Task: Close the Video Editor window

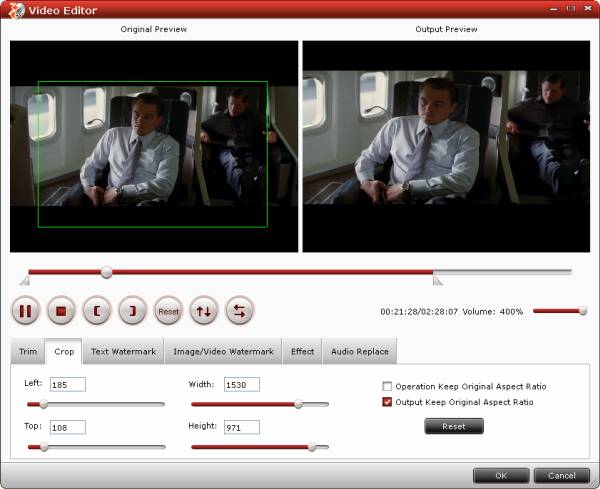Action: (588, 8)
